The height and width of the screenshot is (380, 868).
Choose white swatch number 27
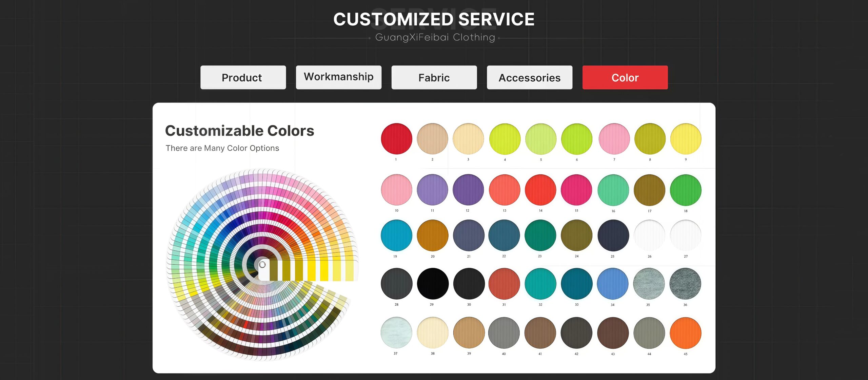pos(685,235)
